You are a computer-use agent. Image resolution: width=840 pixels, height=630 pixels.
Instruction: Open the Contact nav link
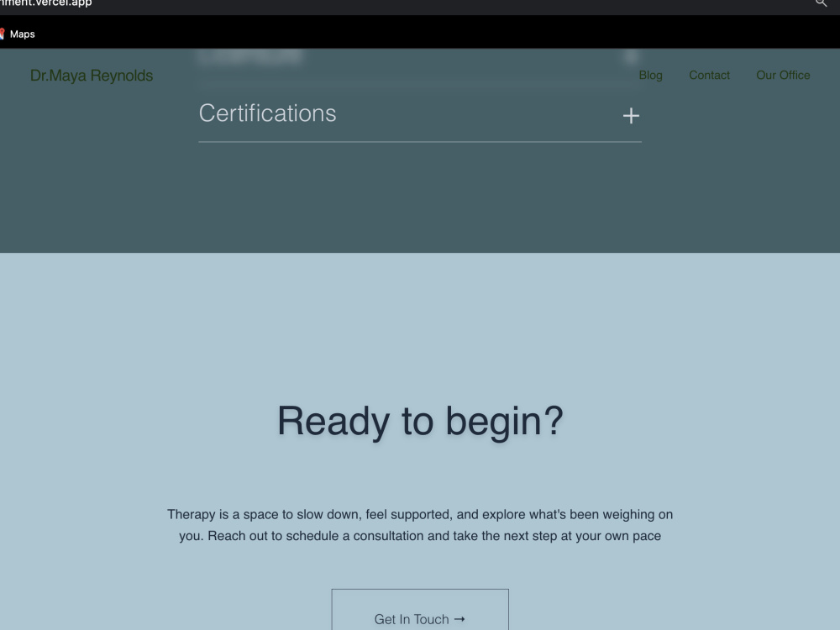pos(709,76)
